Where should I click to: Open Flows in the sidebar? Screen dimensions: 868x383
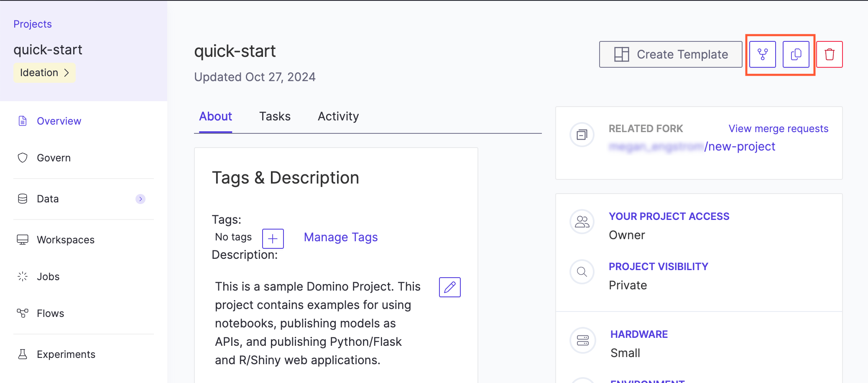pos(50,313)
